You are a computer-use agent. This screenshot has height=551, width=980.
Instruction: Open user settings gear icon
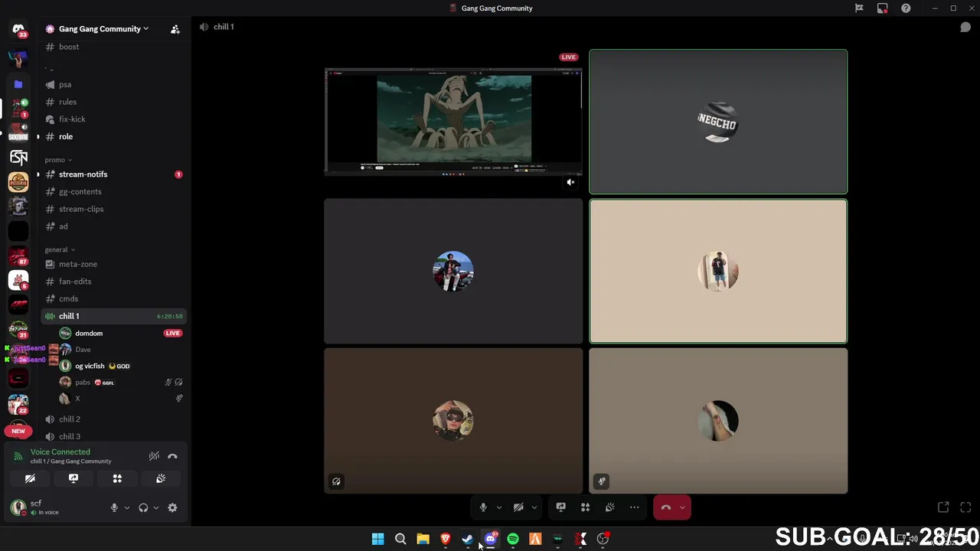click(172, 507)
